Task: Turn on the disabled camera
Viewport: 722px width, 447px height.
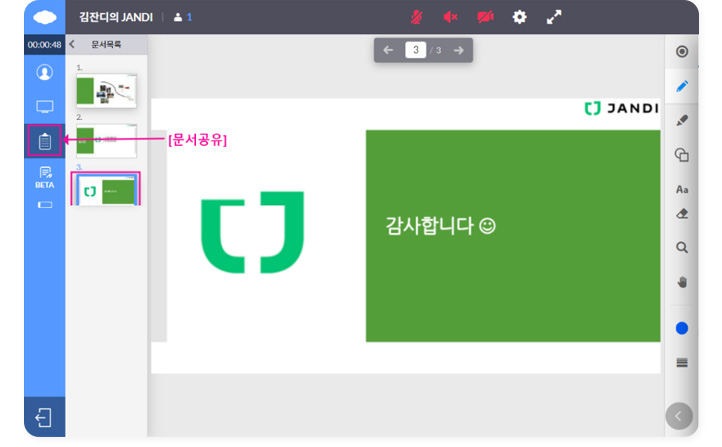Action: click(x=485, y=17)
